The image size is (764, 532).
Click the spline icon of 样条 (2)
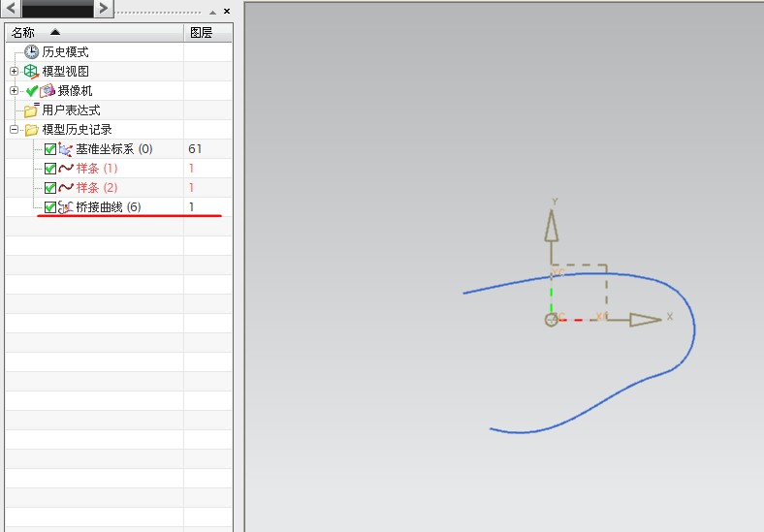(66, 188)
